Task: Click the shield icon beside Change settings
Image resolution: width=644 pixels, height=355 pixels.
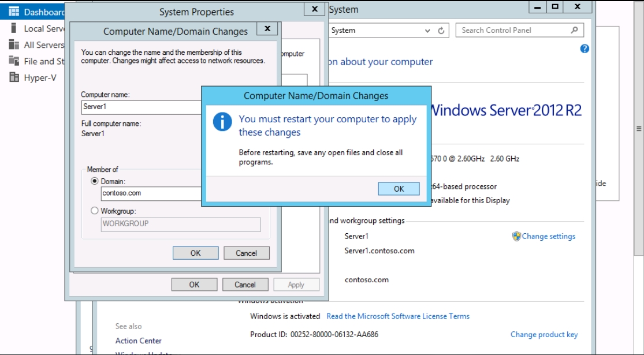Action: 517,237
